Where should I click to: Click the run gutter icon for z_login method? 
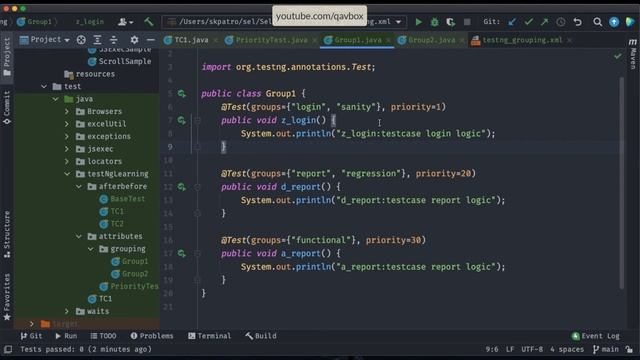click(x=182, y=120)
